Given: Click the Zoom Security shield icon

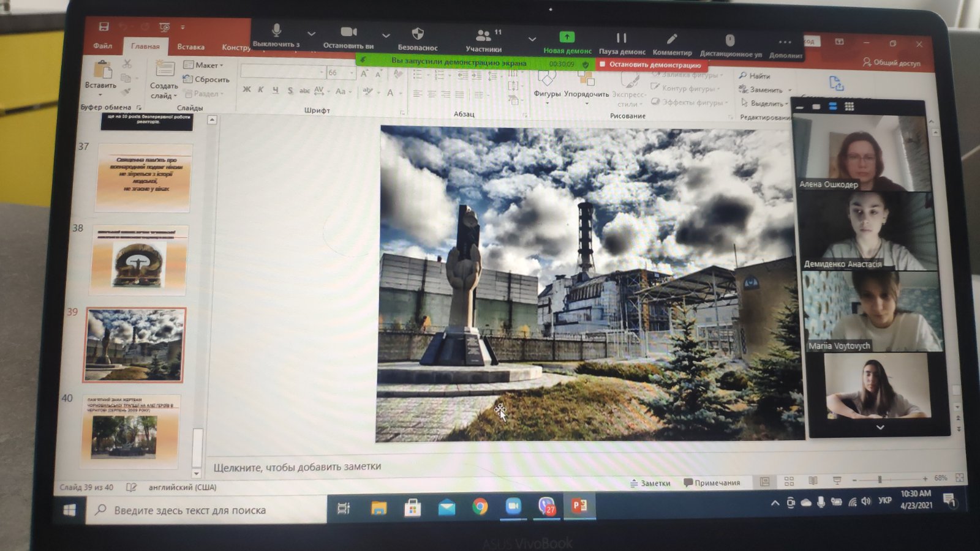Looking at the screenshot, I should tap(418, 34).
